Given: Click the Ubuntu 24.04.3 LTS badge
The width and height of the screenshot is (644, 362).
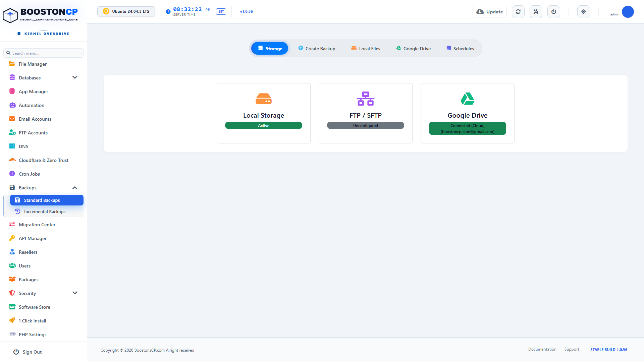Looking at the screenshot, I should pos(126,11).
